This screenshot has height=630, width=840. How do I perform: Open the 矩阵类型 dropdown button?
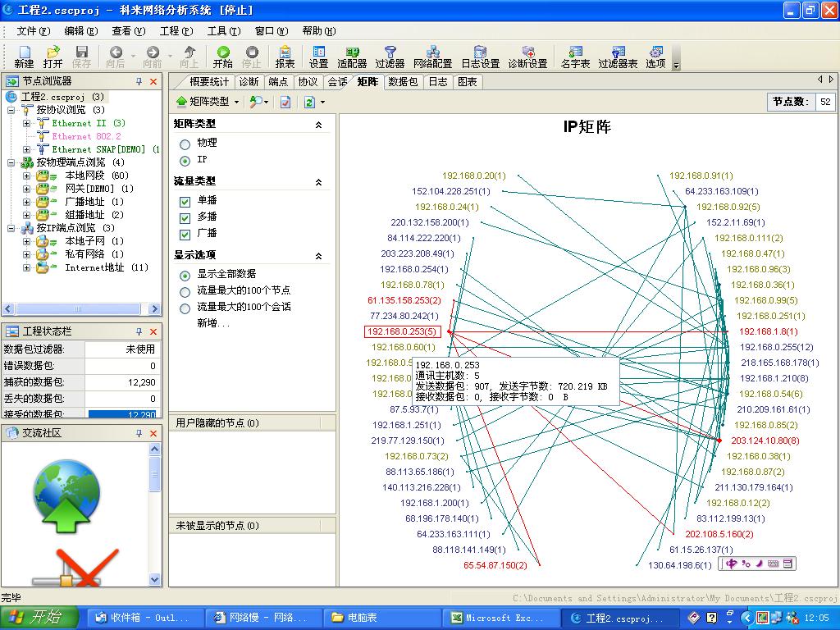pyautogui.click(x=208, y=102)
